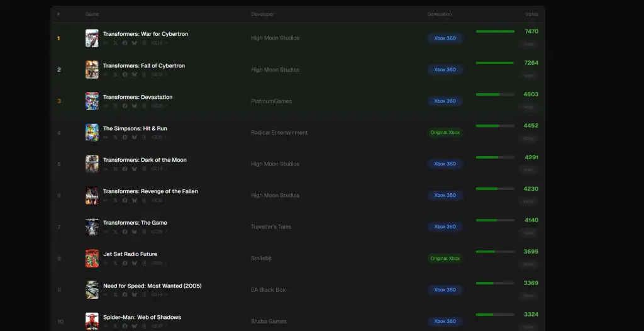Share War for Cybertron on Bluesky
644x331 pixels.
click(135, 43)
